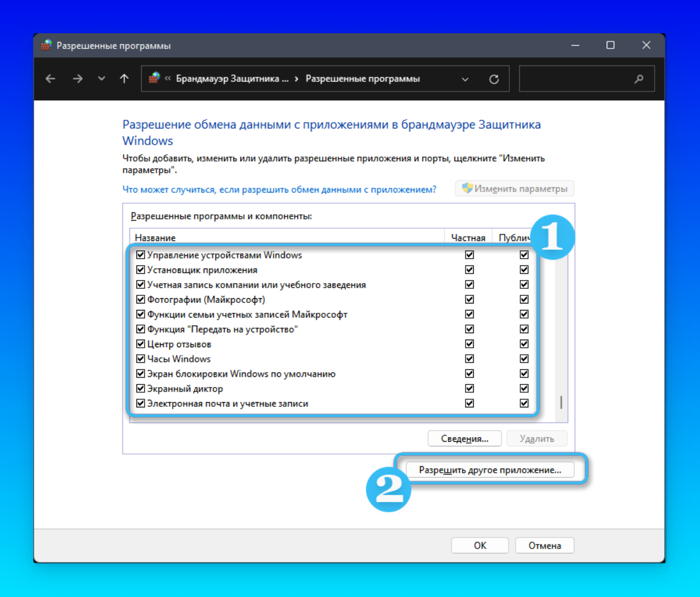The image size is (700, 597).
Task: Toggle Экран блокировки Windows name checkbox
Action: [x=140, y=374]
